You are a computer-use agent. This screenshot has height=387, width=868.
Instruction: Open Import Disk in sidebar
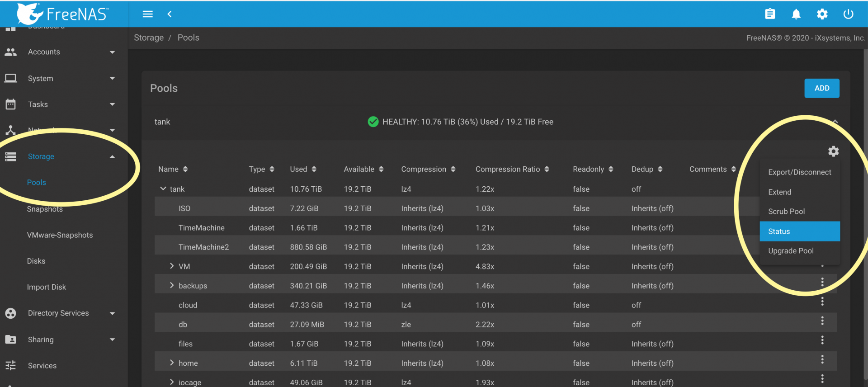pyautogui.click(x=47, y=287)
